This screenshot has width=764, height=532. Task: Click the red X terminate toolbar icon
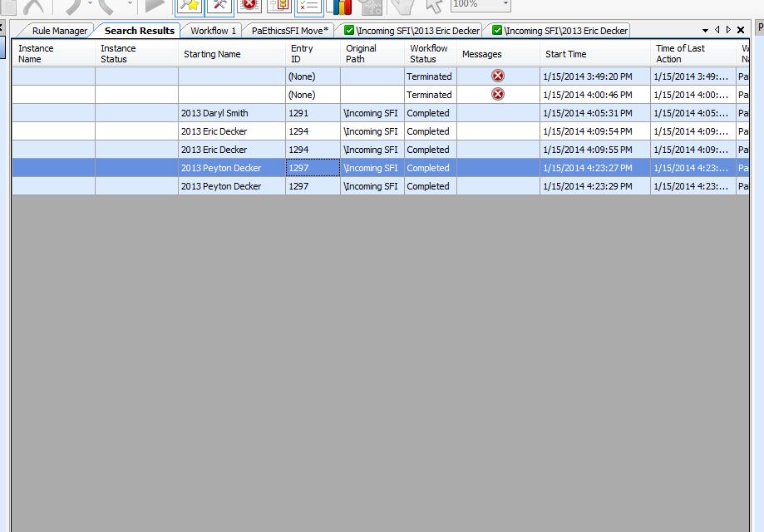coord(249,6)
